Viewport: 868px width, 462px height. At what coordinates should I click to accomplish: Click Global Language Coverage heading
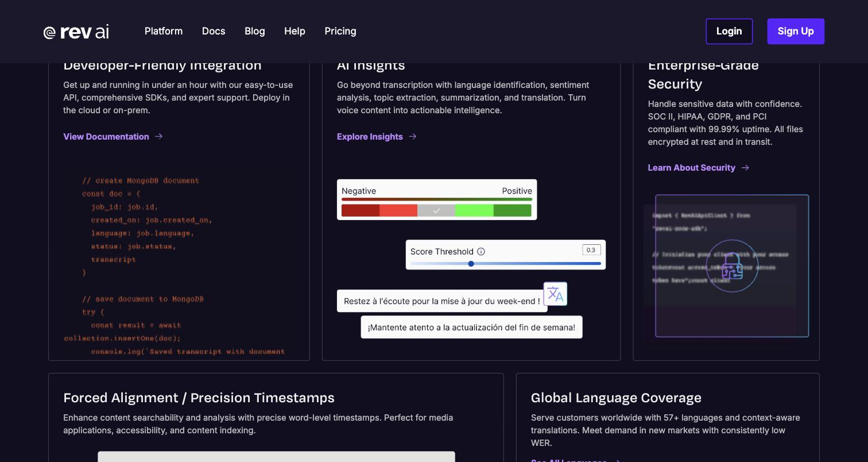(616, 398)
